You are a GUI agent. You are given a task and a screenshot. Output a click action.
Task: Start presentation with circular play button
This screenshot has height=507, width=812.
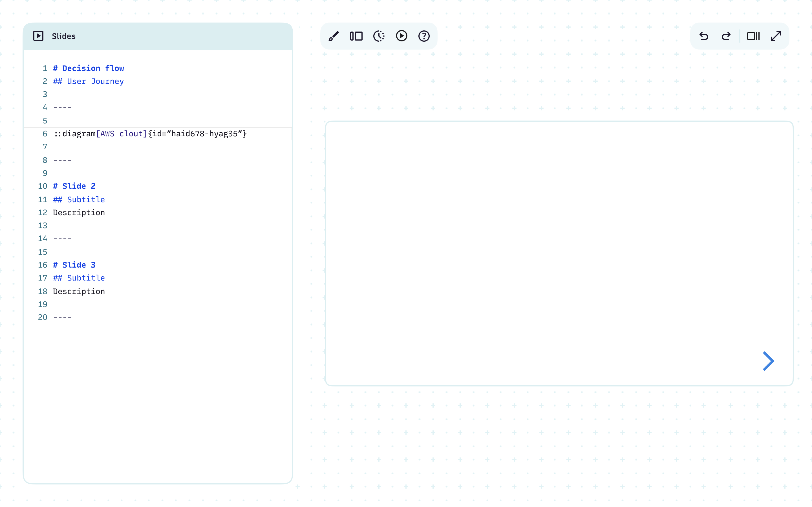[x=401, y=36]
